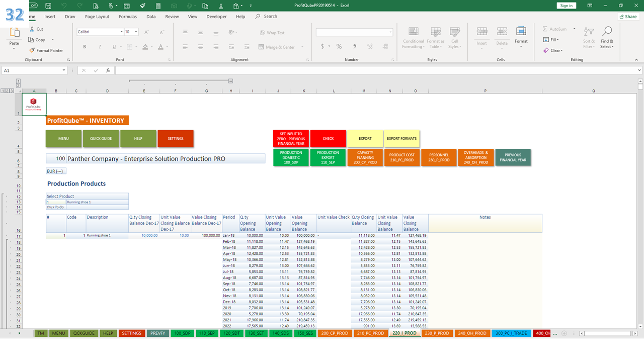
Task: Click the Copy icon in Clipboard group
Action: coord(32,40)
